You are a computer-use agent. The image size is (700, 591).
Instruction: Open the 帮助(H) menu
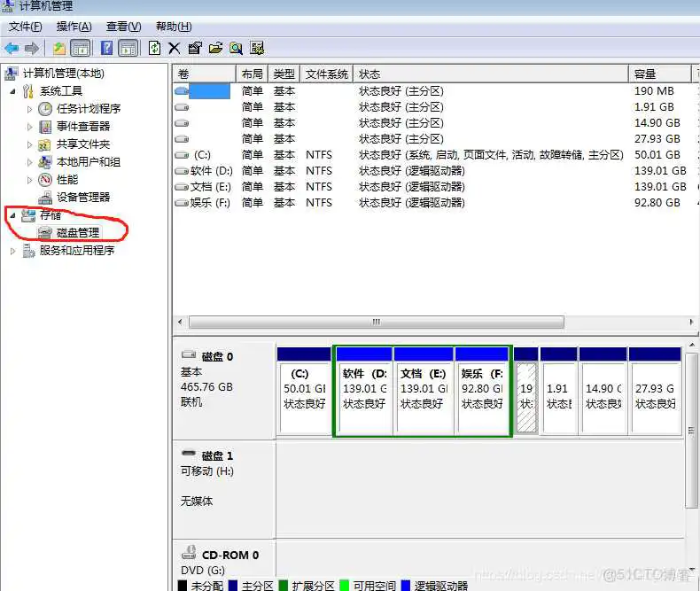(x=174, y=27)
